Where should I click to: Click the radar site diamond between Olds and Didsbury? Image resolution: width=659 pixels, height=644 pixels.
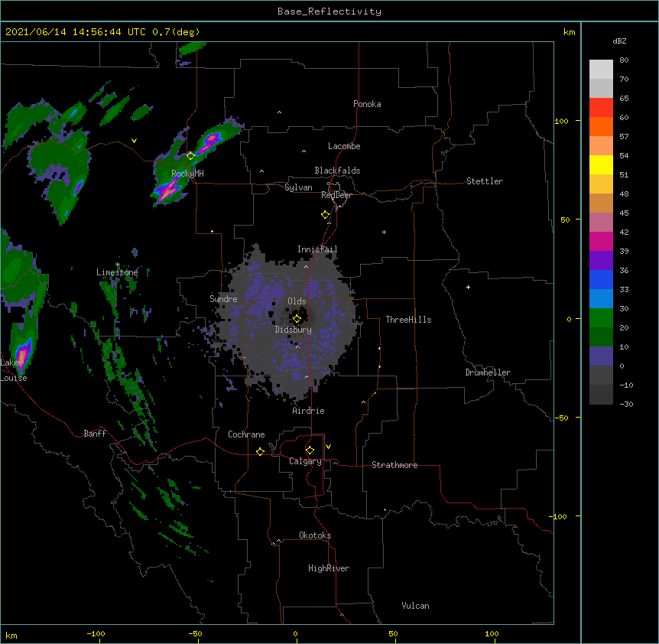pyautogui.click(x=297, y=319)
